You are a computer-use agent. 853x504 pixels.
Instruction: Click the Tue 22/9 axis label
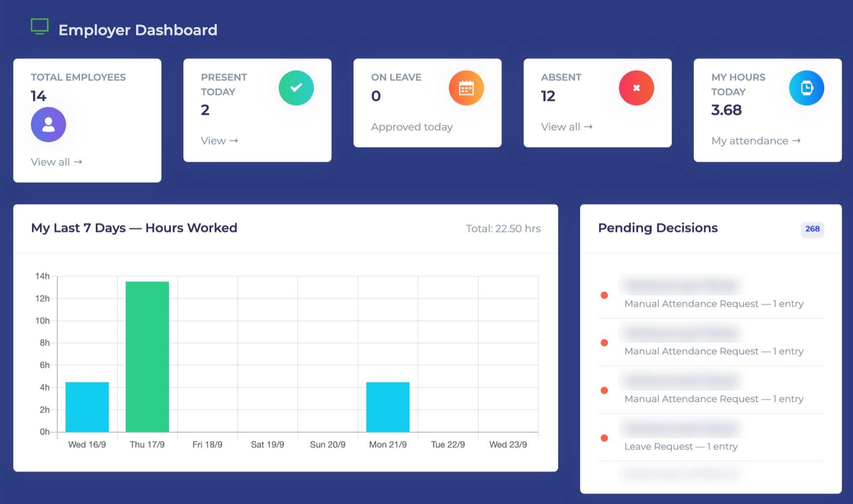(448, 444)
